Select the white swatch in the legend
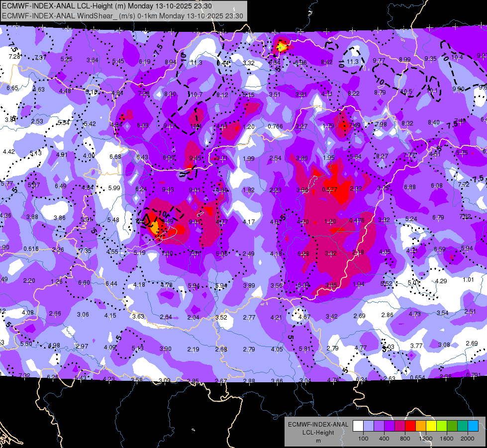This screenshot has height=448, width=487. [x=358, y=426]
